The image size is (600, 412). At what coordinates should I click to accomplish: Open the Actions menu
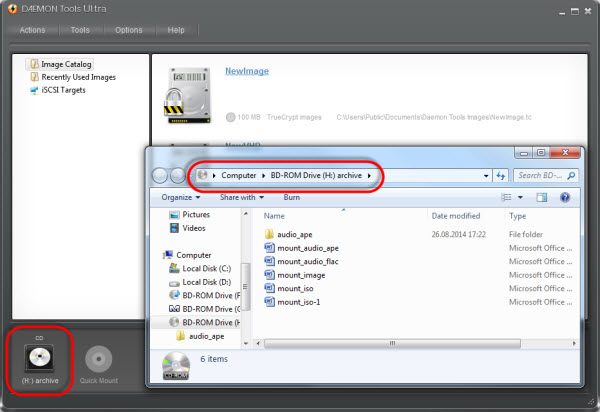[x=33, y=30]
